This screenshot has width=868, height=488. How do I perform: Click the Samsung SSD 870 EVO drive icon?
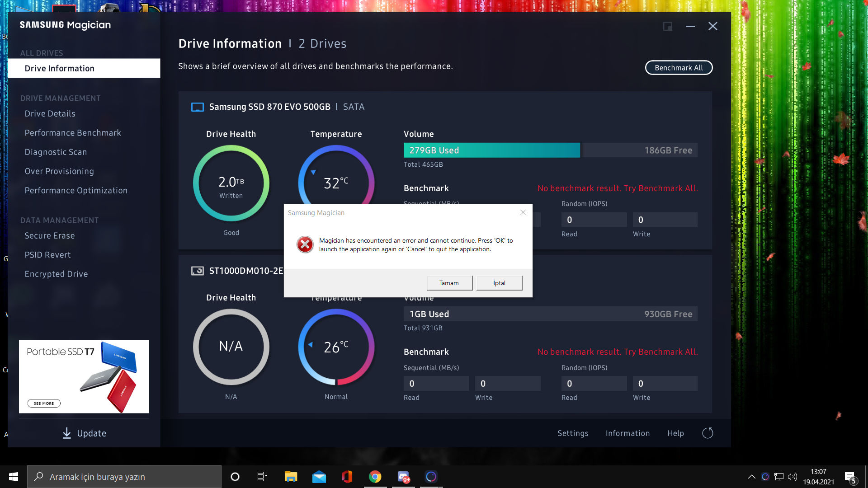tap(198, 107)
